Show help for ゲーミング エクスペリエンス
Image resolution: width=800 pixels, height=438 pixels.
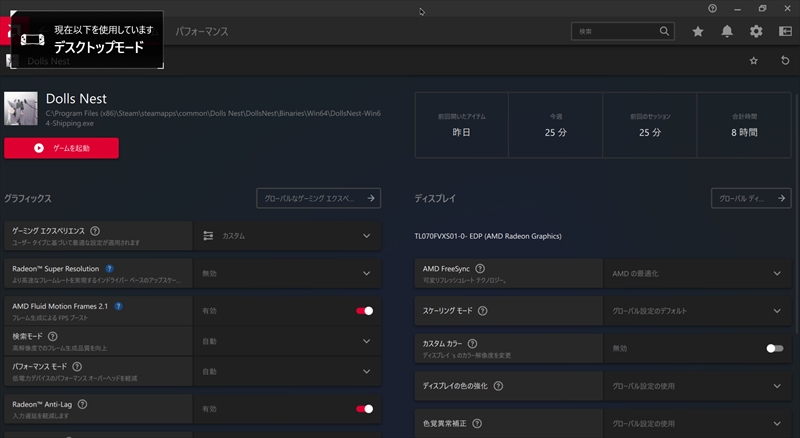tap(95, 231)
